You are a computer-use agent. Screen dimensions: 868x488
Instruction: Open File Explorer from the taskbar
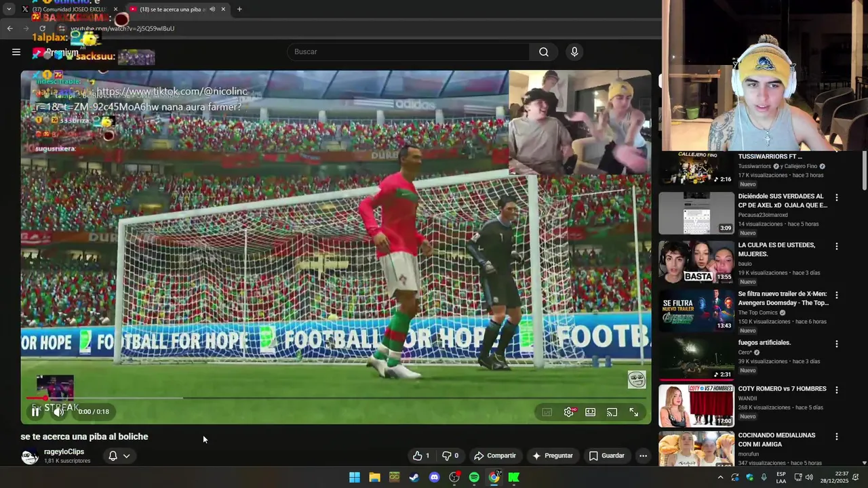point(374,477)
